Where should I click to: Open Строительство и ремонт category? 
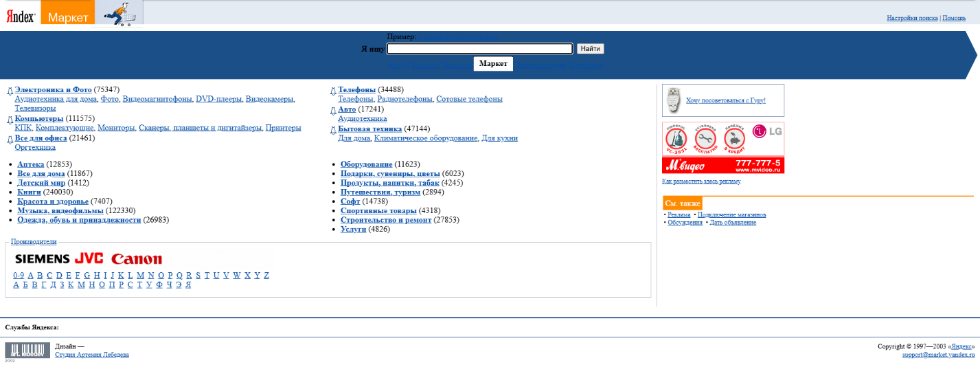click(386, 221)
